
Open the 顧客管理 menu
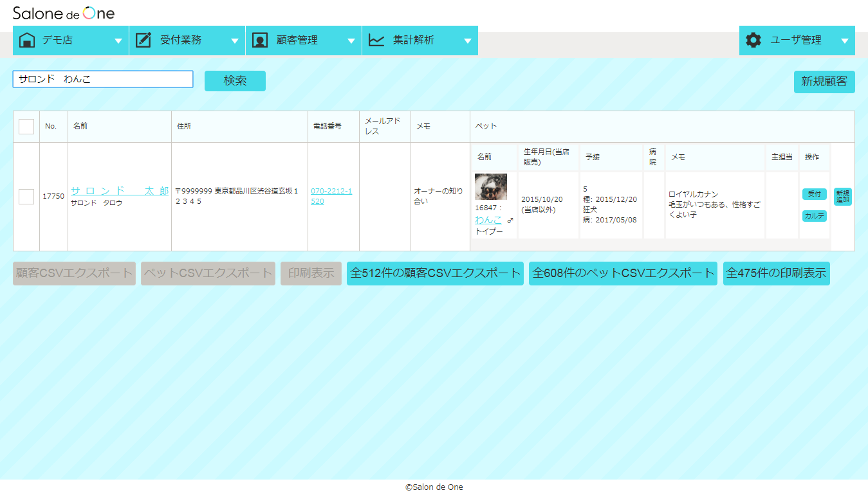click(x=351, y=40)
